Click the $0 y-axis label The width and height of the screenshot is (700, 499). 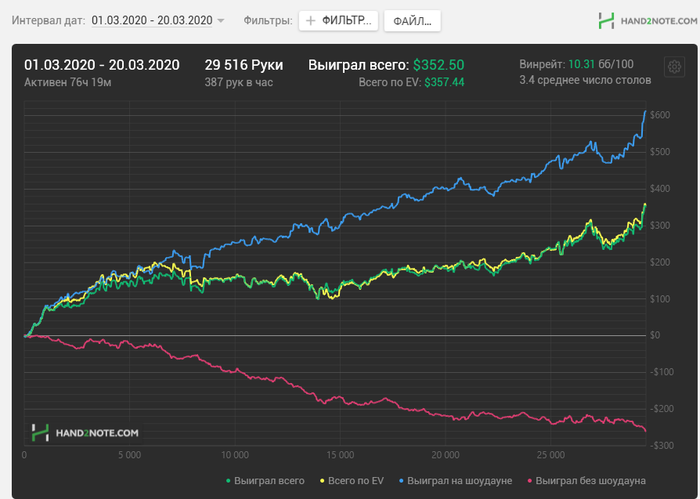click(654, 335)
